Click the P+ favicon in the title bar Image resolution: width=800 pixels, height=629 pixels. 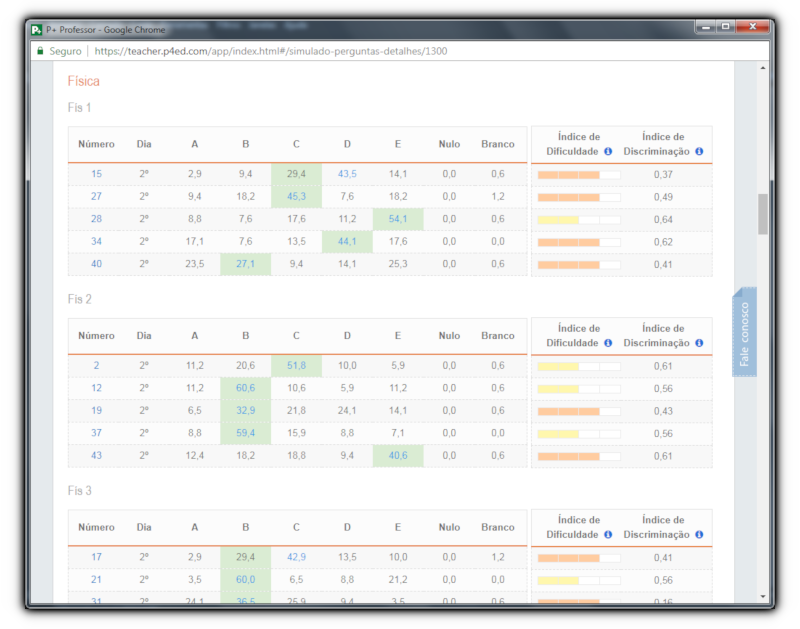coord(37,29)
